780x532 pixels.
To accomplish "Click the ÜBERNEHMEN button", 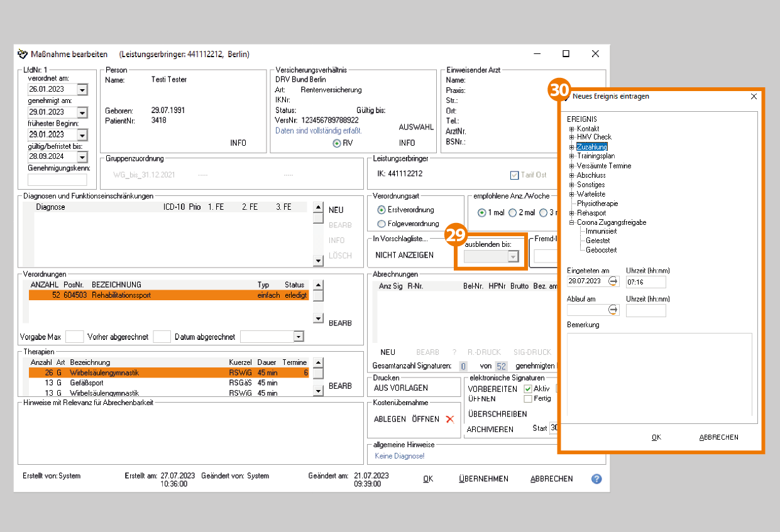I will (483, 479).
